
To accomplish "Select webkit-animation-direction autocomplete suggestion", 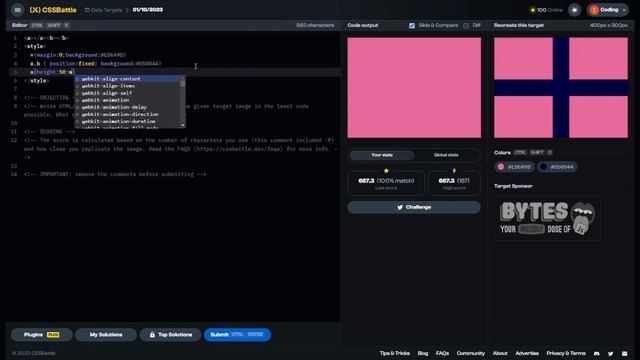I will [127, 114].
